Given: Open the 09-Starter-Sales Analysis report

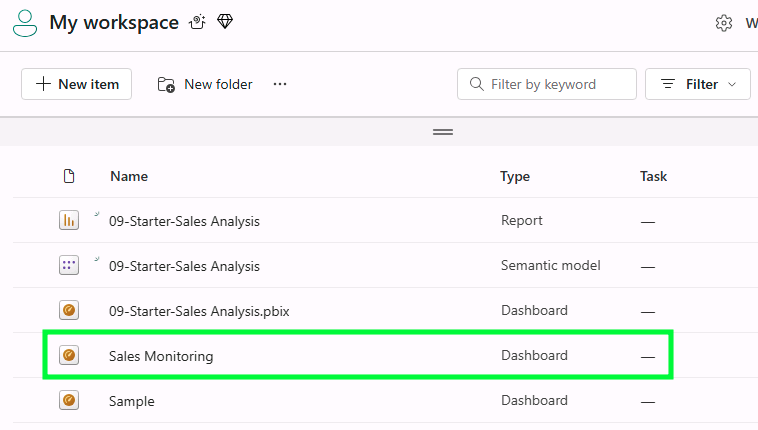Looking at the screenshot, I should (184, 221).
